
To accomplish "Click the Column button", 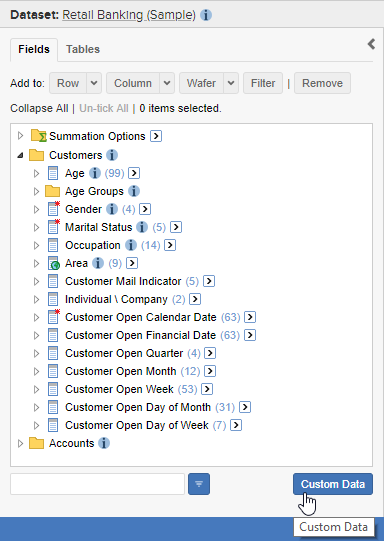I will pos(133,83).
